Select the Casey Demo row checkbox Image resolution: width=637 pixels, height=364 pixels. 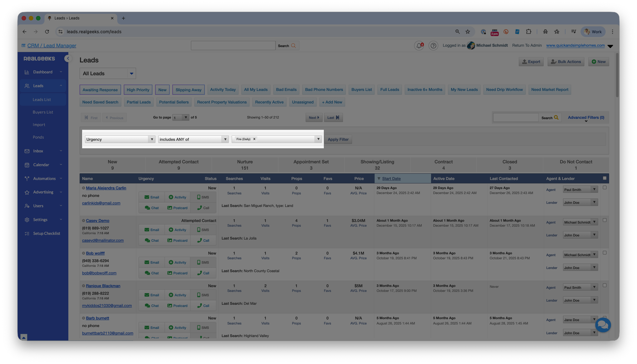click(x=605, y=220)
